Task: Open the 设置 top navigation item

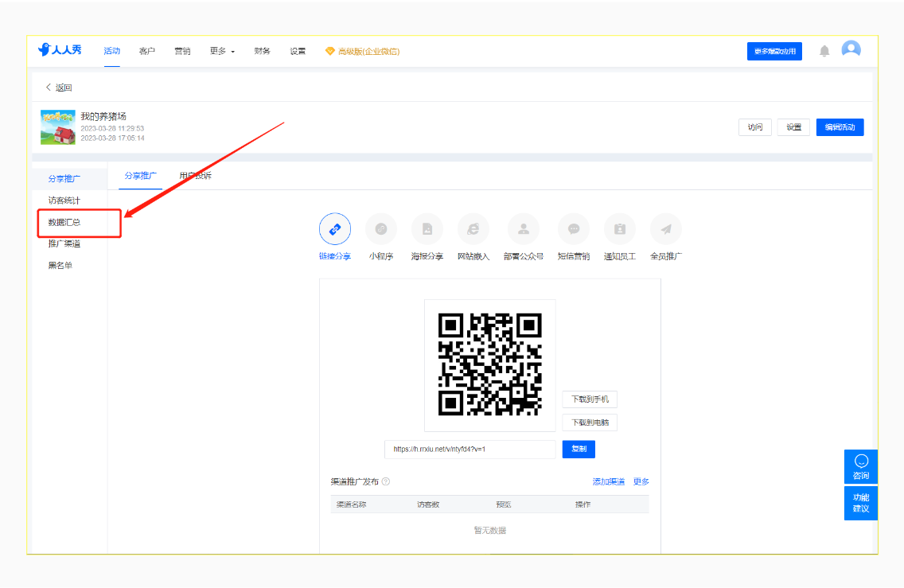Action: [x=298, y=51]
